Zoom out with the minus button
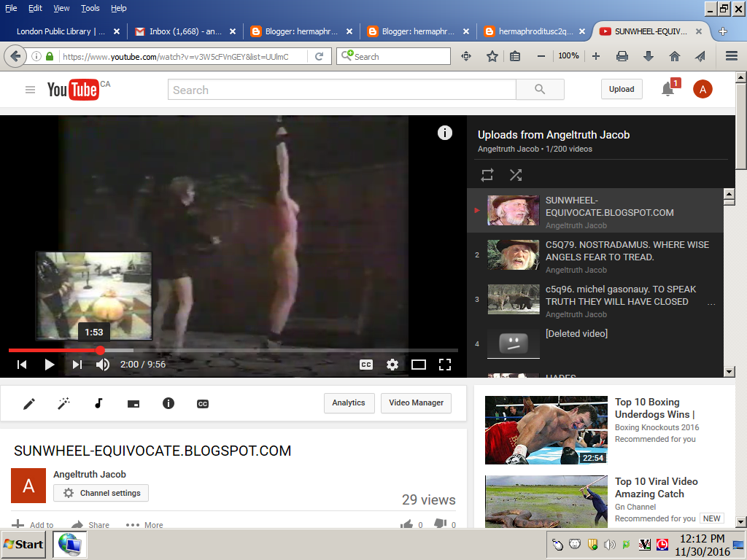Screen dimensions: 747x560 point(541,56)
